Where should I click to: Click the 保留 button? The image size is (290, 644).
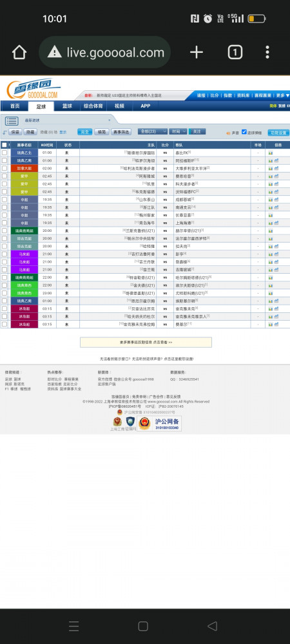15,132
